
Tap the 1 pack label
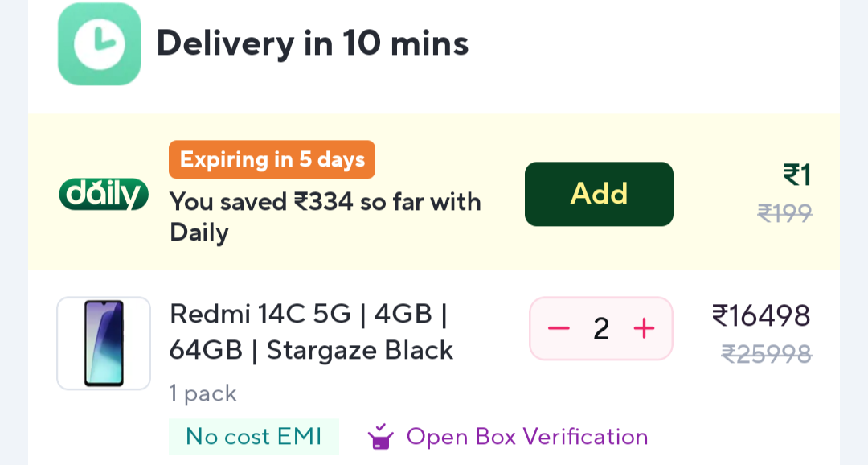click(203, 393)
